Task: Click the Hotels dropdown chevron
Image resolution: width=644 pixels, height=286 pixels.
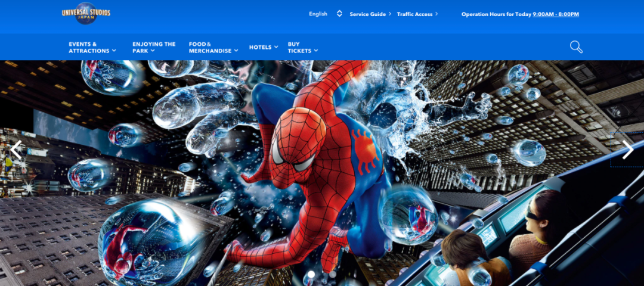Action: tap(276, 47)
